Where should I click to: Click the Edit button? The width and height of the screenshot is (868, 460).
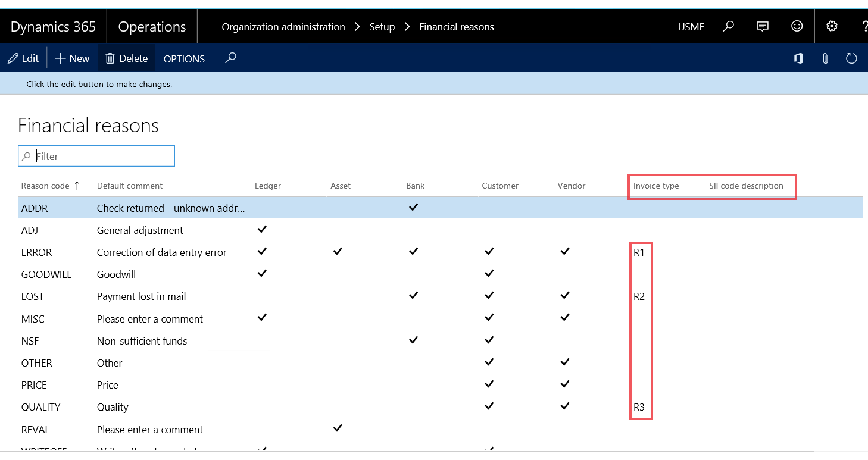tap(23, 58)
